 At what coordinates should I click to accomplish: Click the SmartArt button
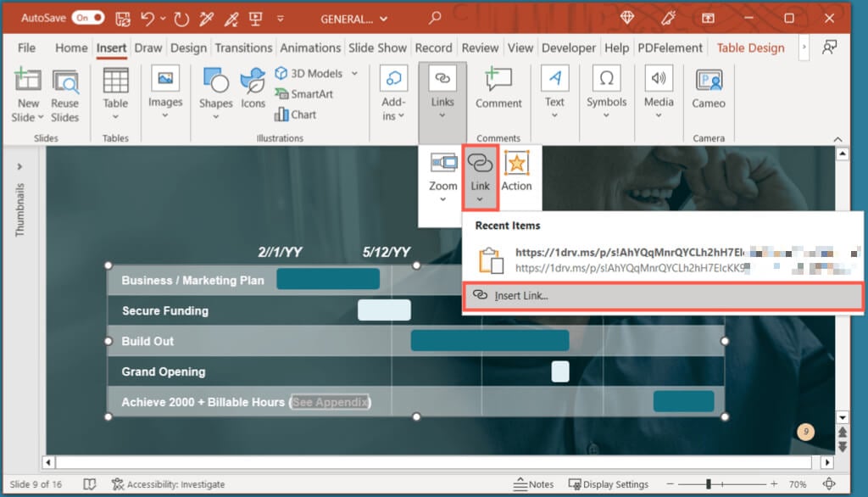(304, 93)
